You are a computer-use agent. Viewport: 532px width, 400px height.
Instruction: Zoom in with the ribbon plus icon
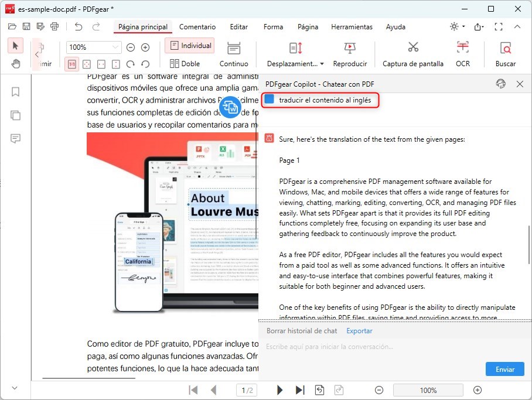(x=145, y=47)
